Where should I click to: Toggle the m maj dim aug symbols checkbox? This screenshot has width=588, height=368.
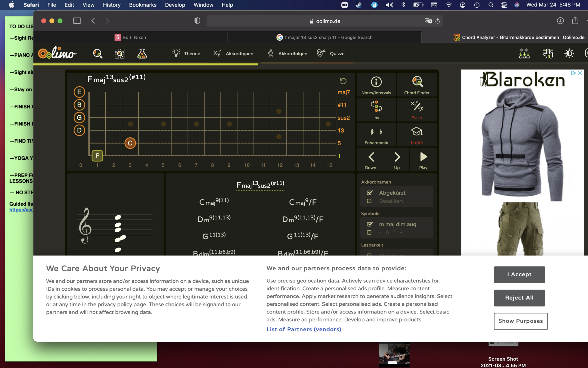pyautogui.click(x=369, y=224)
